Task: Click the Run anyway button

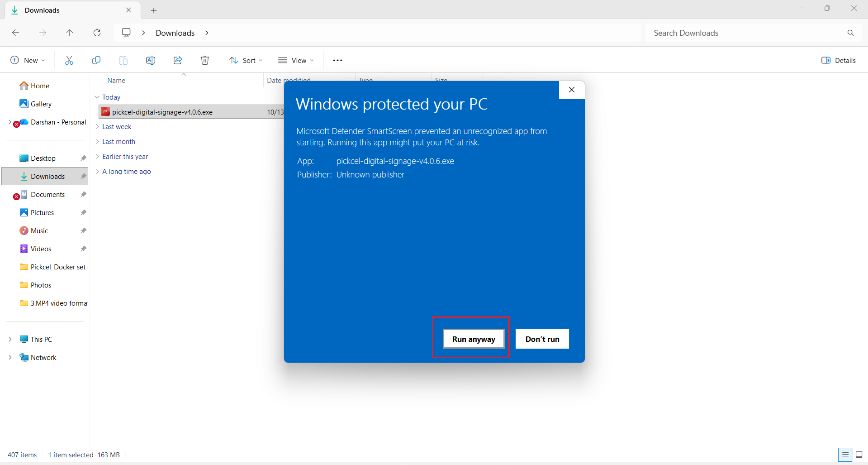Action: tap(473, 339)
